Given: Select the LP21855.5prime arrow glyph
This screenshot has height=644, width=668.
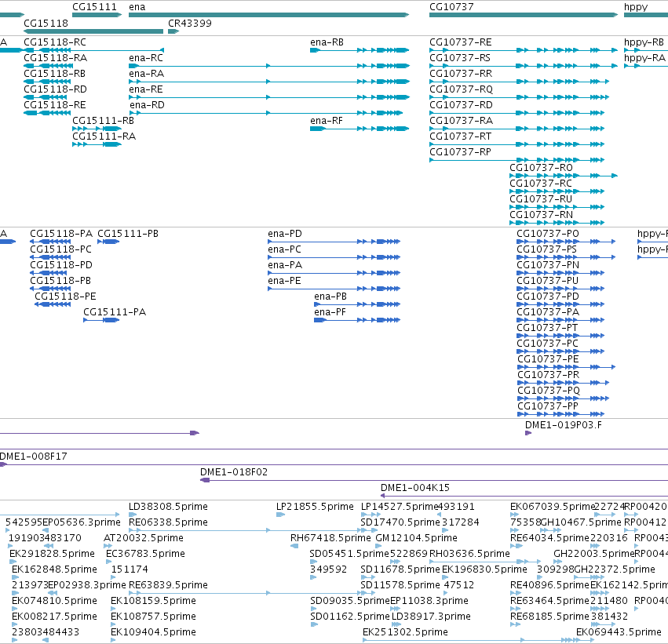Looking at the screenshot, I should [280, 515].
